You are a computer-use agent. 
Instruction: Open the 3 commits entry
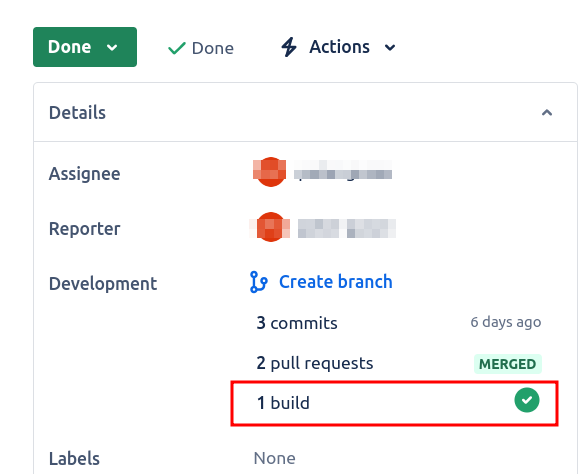297,323
